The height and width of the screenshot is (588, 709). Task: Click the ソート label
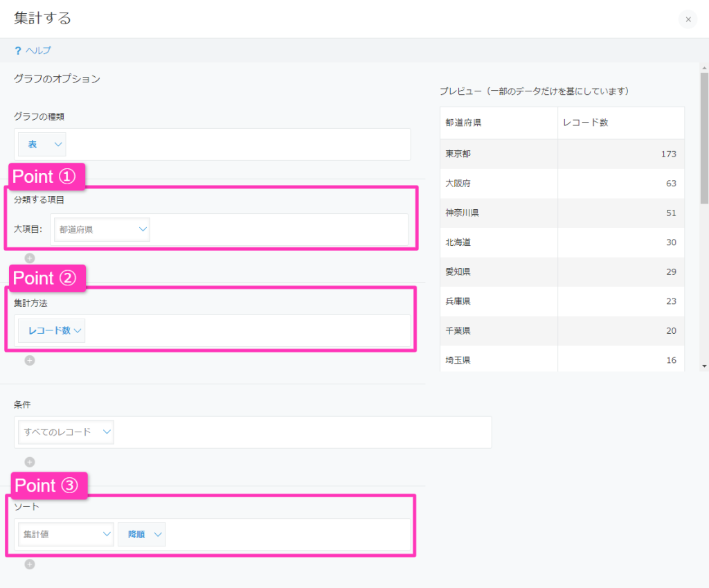[x=26, y=506]
